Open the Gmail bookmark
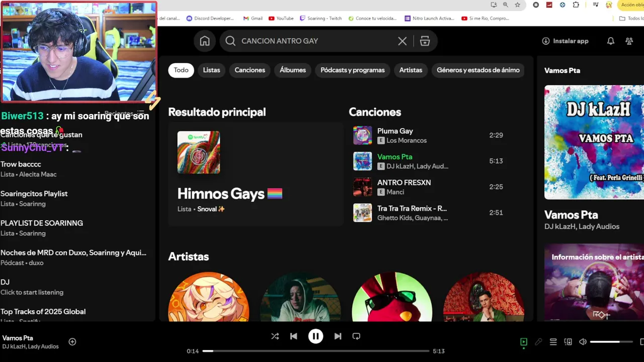644x362 pixels. (253, 18)
